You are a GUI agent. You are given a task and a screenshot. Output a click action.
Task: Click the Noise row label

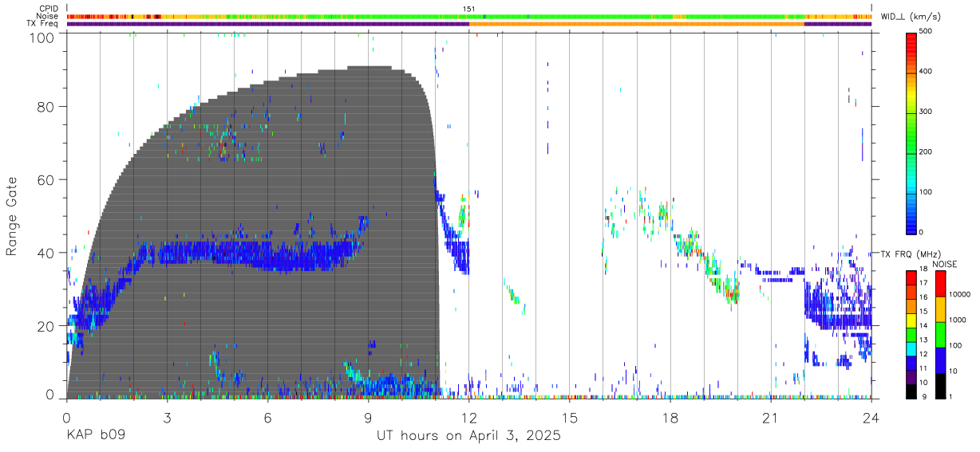point(48,16)
